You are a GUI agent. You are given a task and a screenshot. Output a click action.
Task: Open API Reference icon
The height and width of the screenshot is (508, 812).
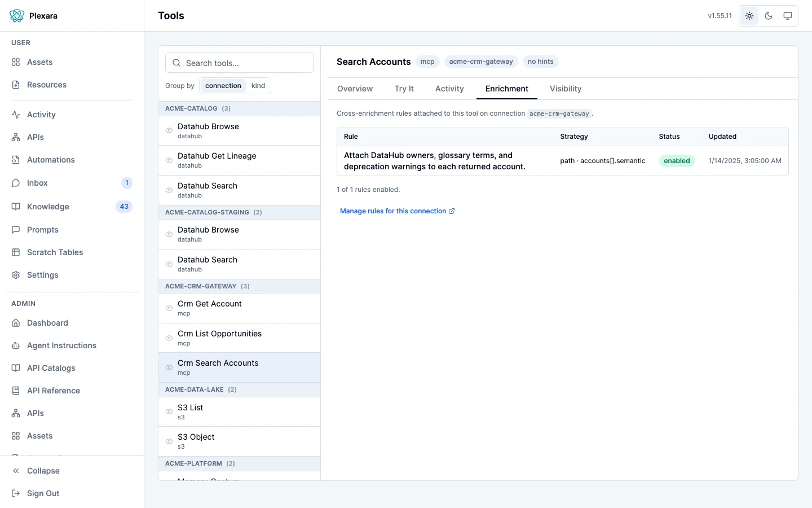(16, 391)
